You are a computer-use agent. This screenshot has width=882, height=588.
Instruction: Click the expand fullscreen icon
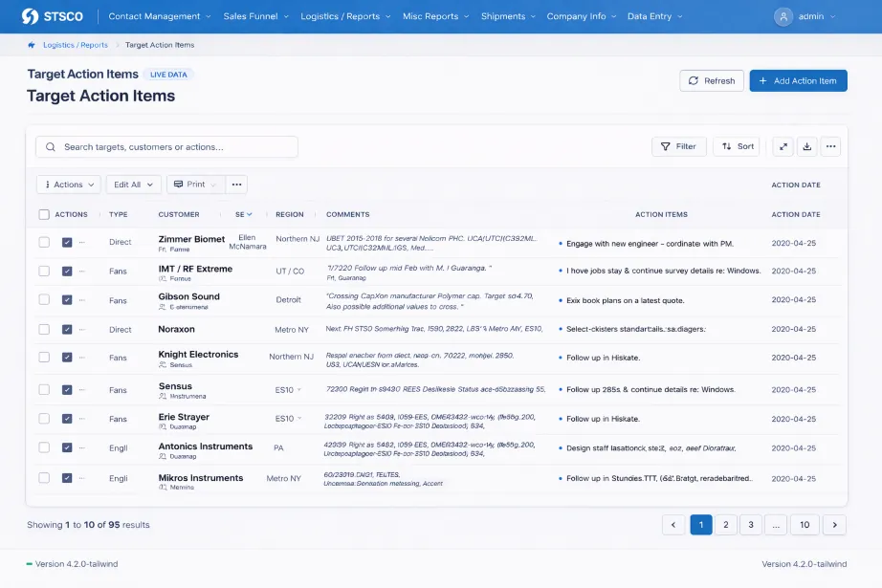click(783, 146)
